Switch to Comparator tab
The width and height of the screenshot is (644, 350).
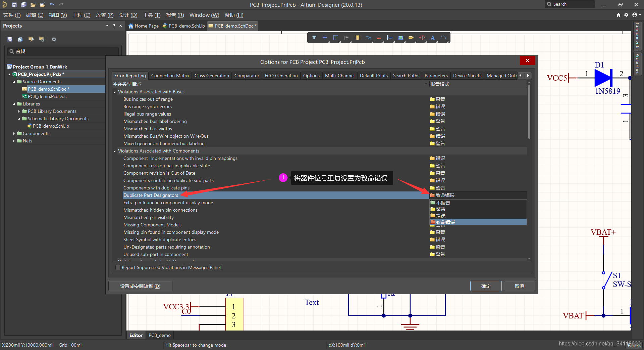[x=247, y=76]
